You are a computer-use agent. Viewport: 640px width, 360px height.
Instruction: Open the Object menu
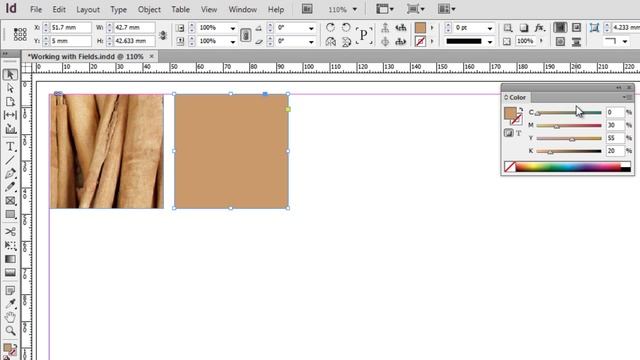(149, 9)
